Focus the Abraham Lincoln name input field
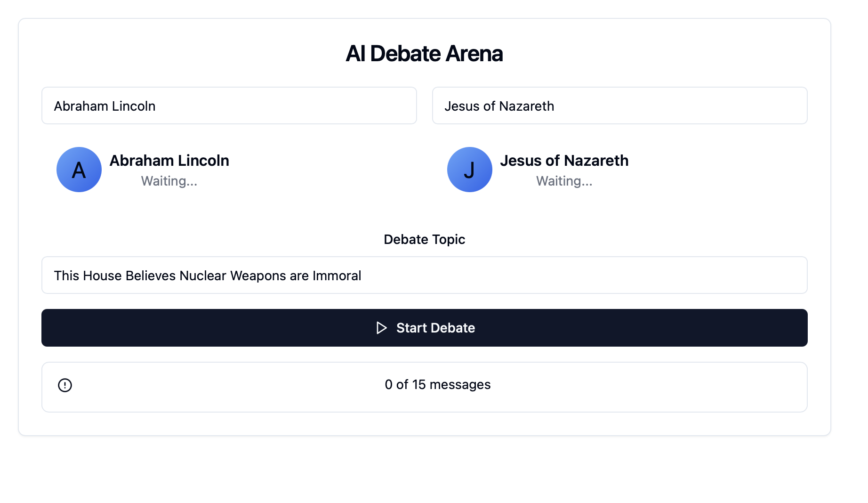Image resolution: width=868 pixels, height=503 pixels. click(x=229, y=105)
